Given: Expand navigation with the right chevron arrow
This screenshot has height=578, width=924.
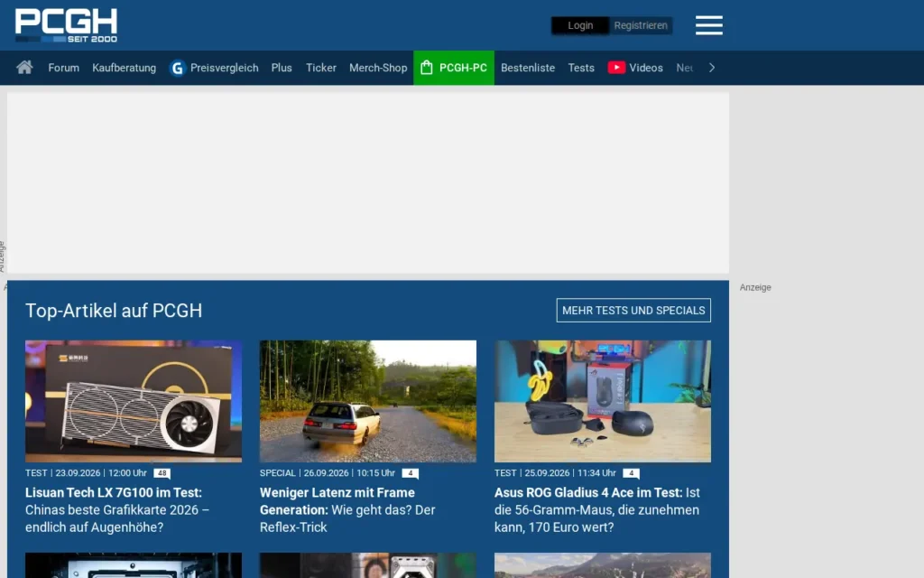Looking at the screenshot, I should point(712,68).
